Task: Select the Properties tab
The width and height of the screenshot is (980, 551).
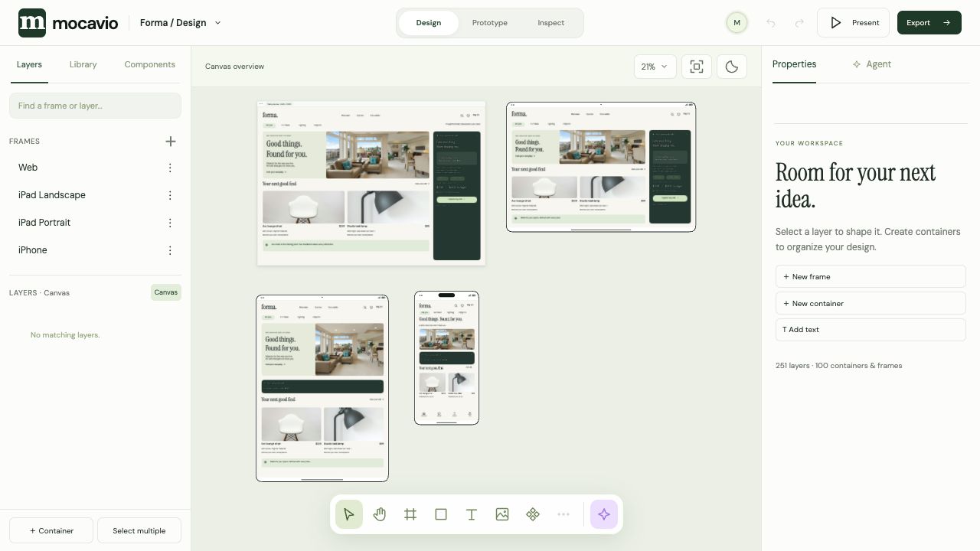Action: [x=794, y=64]
